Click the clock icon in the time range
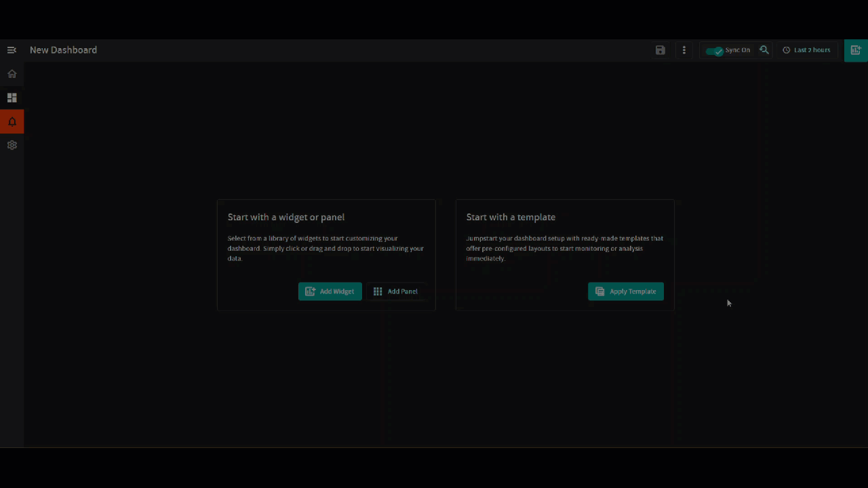The image size is (868, 488). click(787, 50)
